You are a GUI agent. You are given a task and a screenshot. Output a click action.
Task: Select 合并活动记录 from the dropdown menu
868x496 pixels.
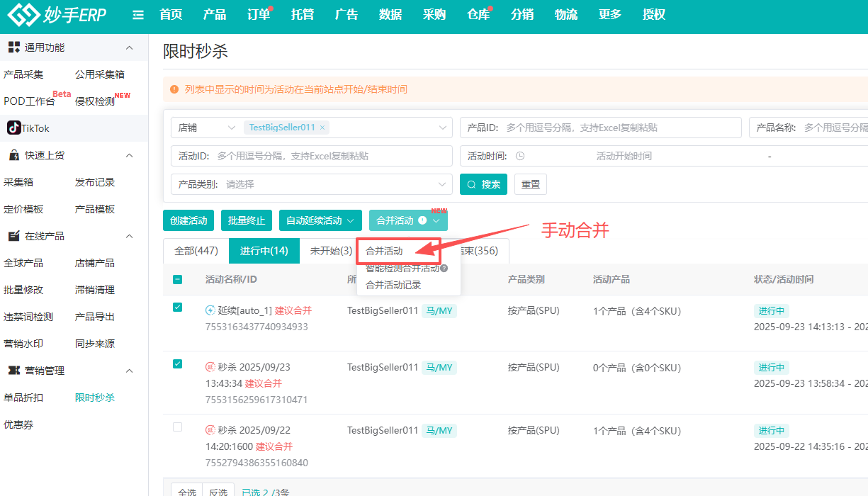pyautogui.click(x=393, y=285)
